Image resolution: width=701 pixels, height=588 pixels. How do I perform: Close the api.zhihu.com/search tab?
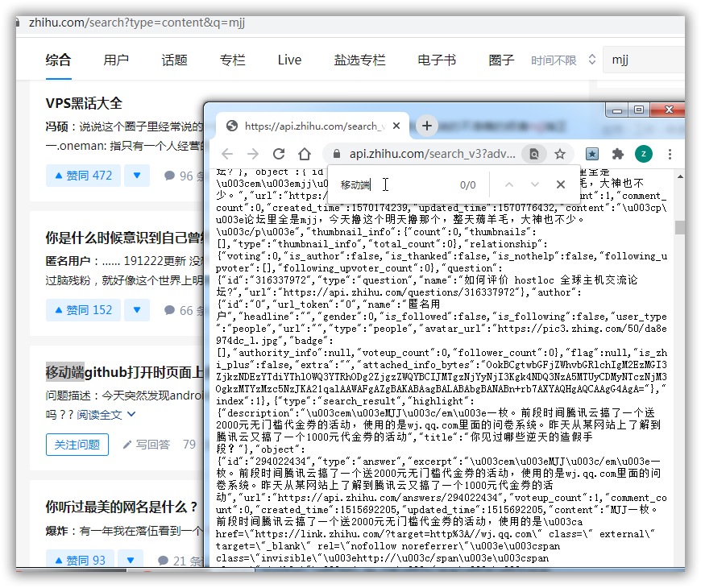[x=396, y=126]
